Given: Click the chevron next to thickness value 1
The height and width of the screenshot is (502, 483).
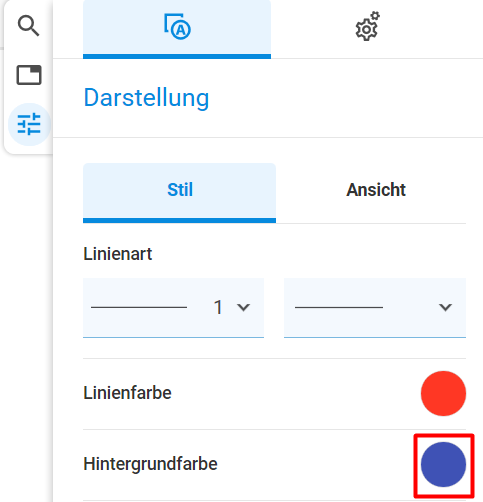Looking at the screenshot, I should point(244,307).
